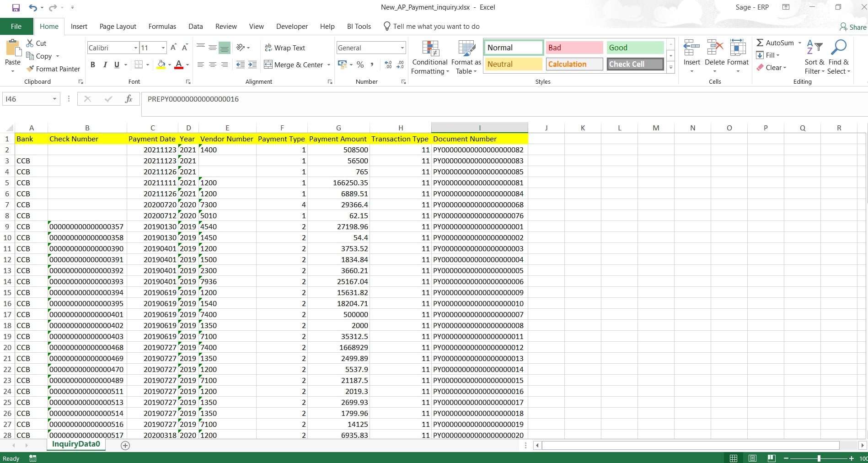Switch to Page Layout view in status bar
The image size is (868, 463).
click(x=753, y=458)
